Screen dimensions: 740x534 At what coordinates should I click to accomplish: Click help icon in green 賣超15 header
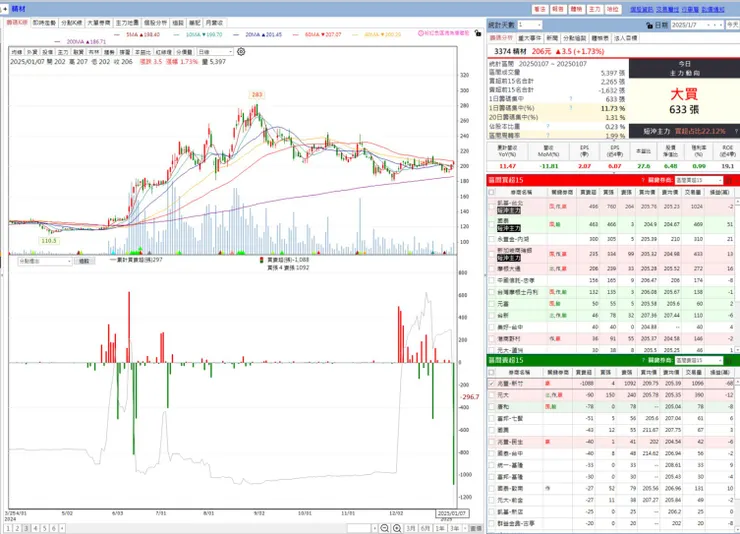(x=643, y=360)
